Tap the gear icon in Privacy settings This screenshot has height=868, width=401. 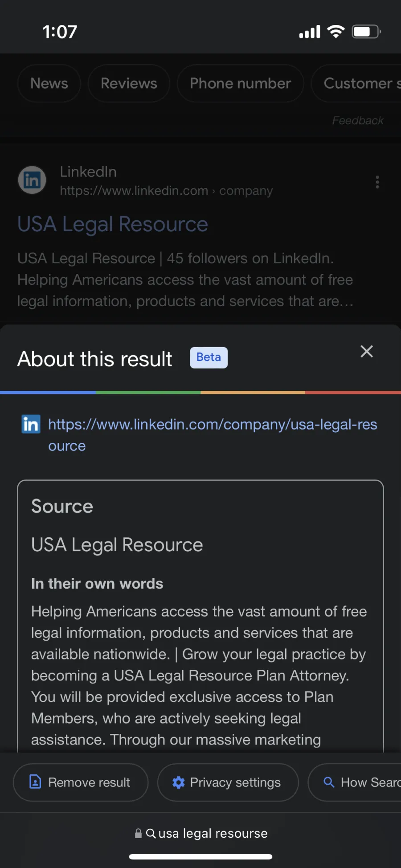coord(179,782)
